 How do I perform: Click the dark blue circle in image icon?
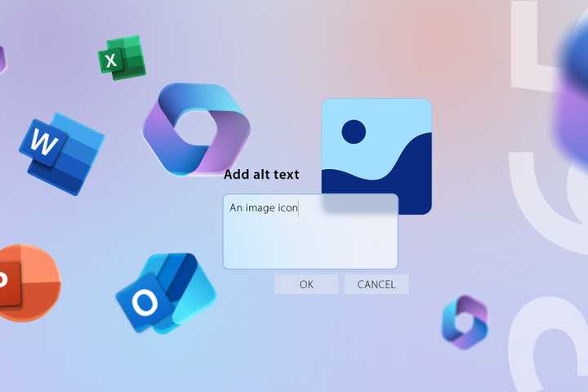354,131
